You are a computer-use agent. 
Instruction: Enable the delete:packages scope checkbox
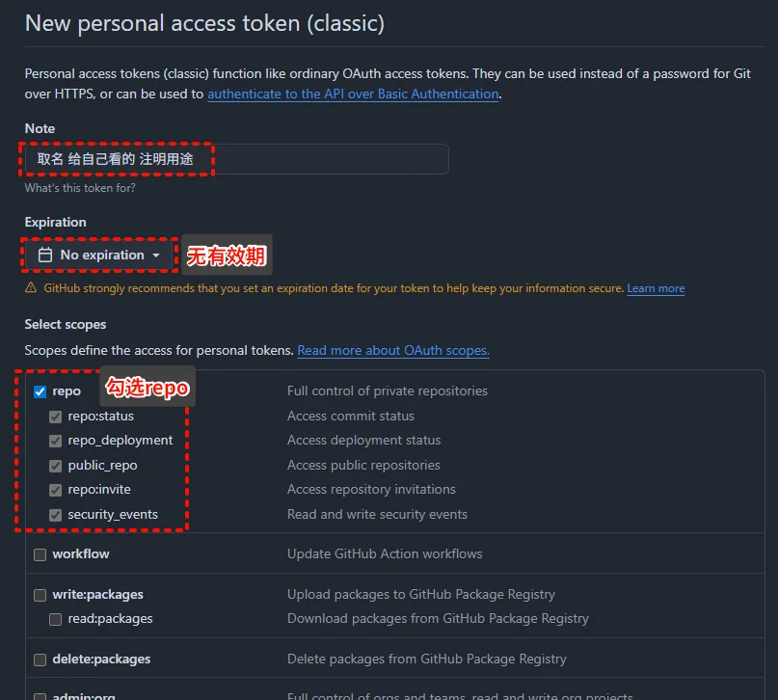[x=40, y=660]
